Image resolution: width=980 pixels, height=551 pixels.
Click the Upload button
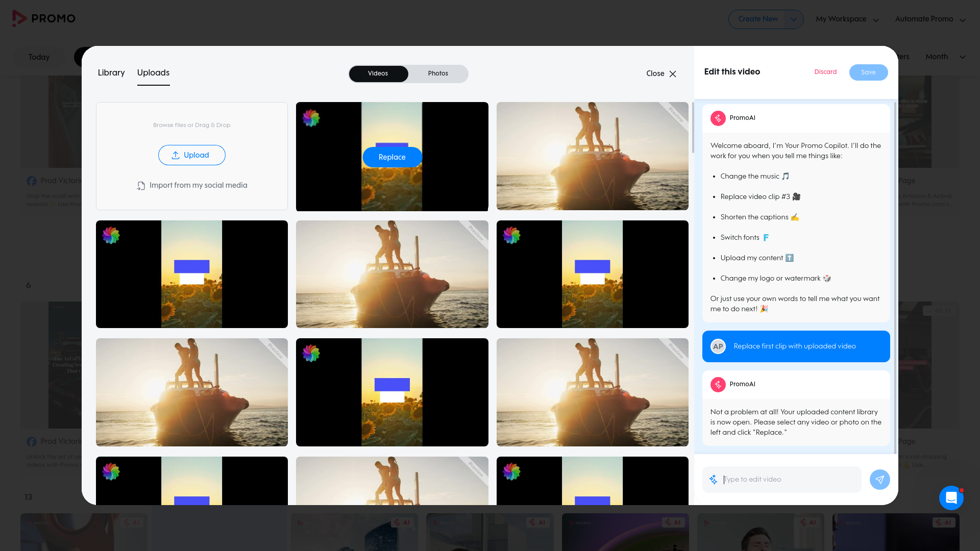tap(191, 155)
